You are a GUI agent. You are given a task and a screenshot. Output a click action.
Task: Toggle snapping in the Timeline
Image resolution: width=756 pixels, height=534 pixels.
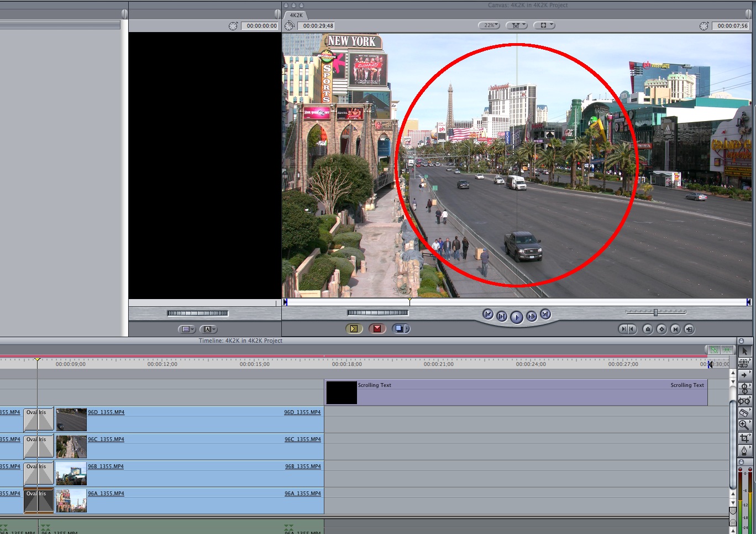pyautogui.click(x=726, y=350)
